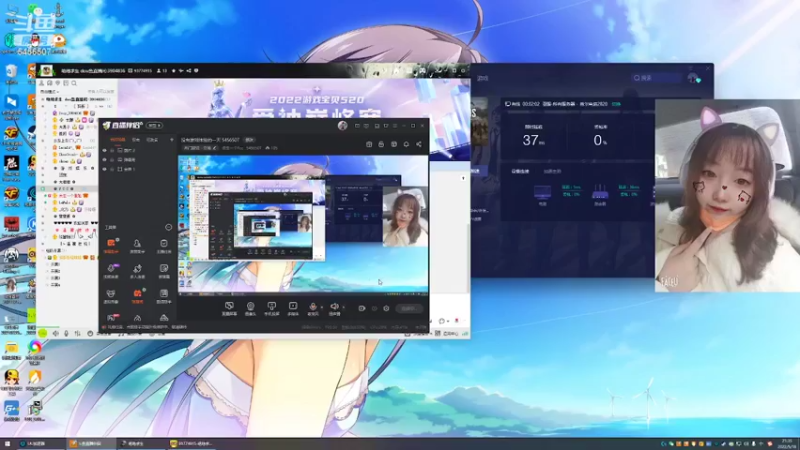
Task: Lock the middle source row
Action: click(112, 160)
